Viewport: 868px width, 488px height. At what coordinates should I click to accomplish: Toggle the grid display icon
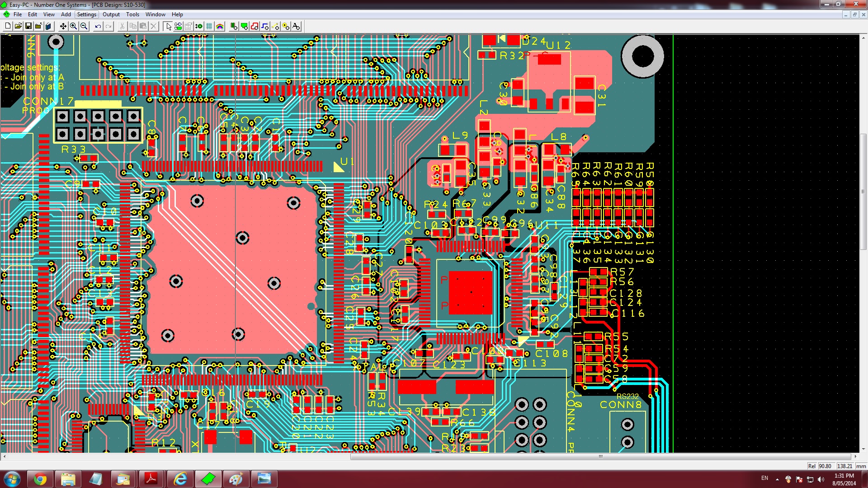[x=209, y=26]
